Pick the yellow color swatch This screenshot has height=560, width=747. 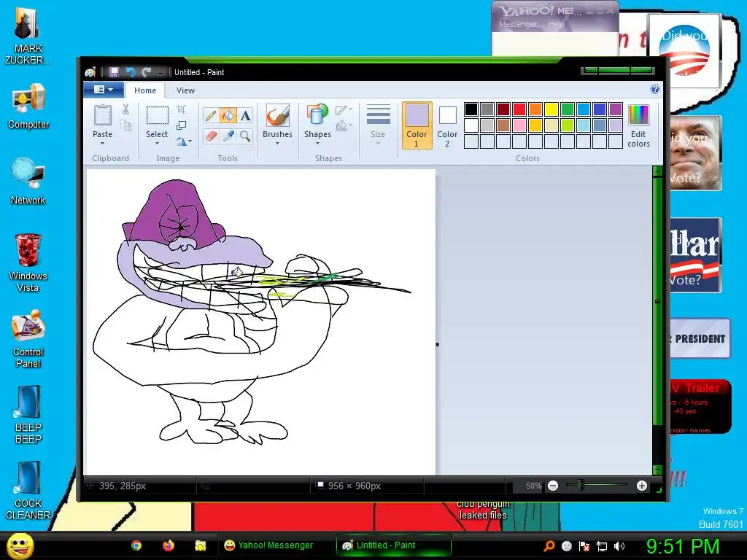point(551,109)
